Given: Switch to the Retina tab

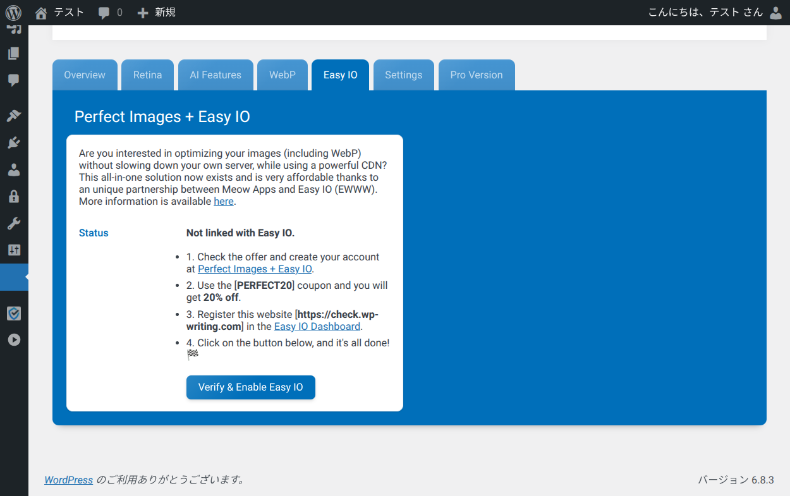Looking at the screenshot, I should click(148, 75).
